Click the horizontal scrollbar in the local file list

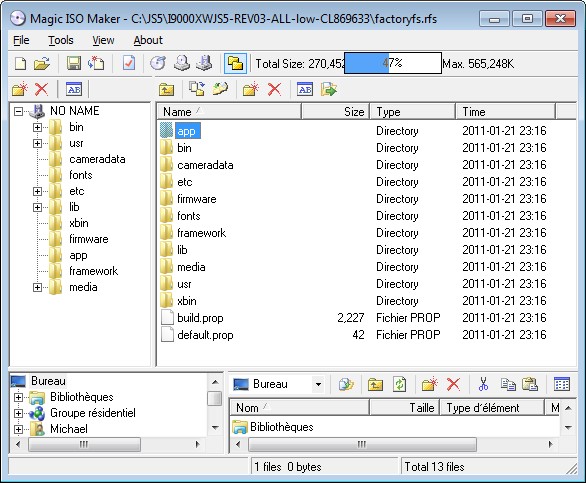pos(362,444)
